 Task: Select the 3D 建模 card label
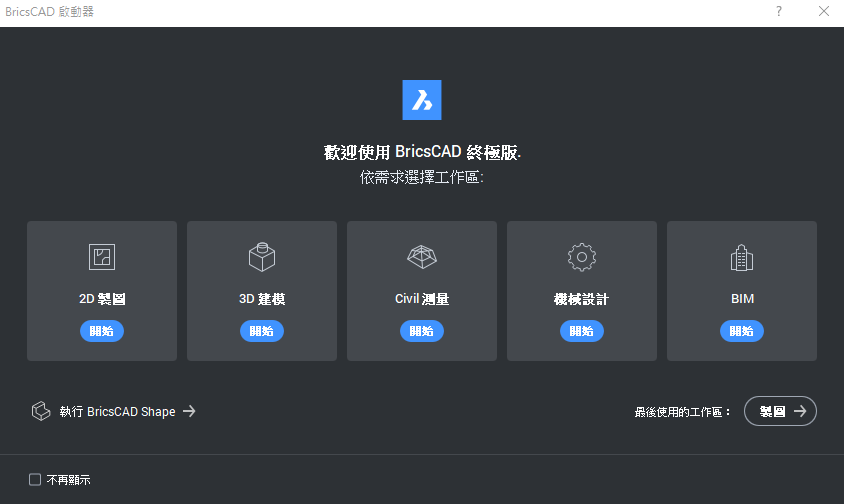262,299
